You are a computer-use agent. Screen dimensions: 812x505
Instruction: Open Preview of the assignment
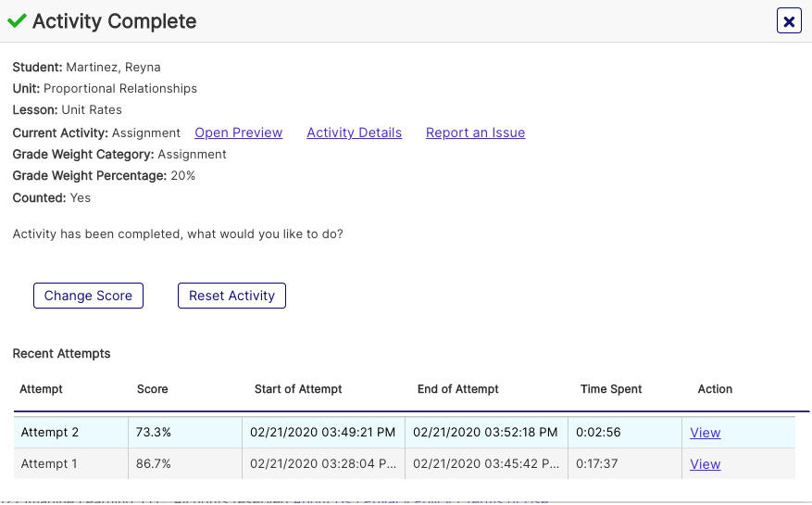tap(238, 133)
